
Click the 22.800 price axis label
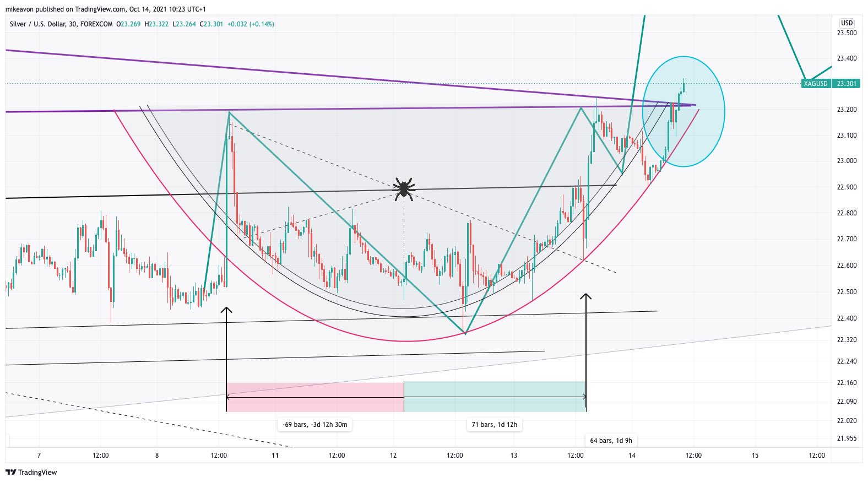pyautogui.click(x=847, y=213)
